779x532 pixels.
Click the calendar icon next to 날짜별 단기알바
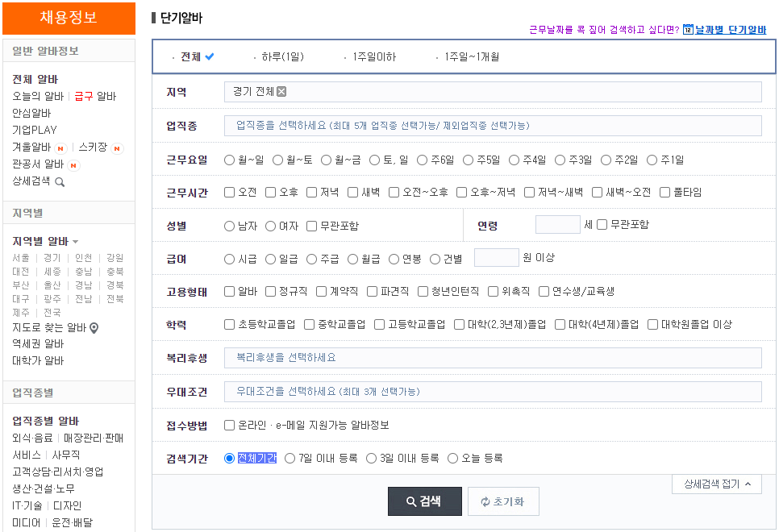point(688,30)
